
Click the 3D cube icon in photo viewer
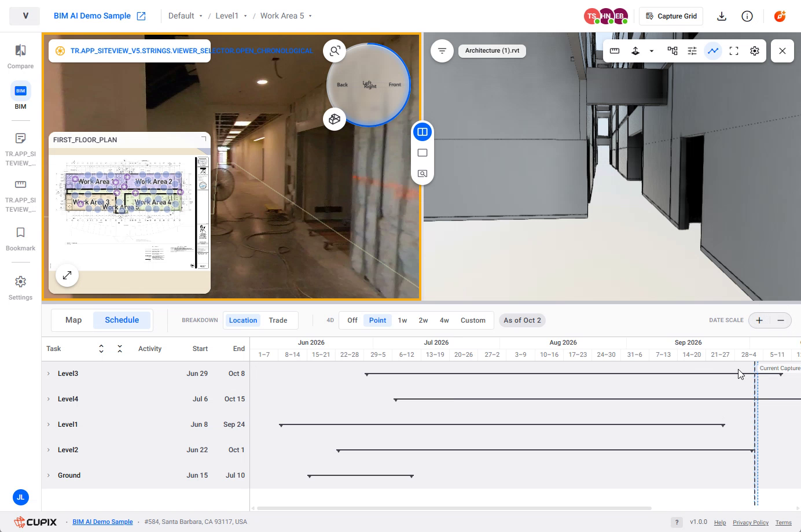point(335,119)
